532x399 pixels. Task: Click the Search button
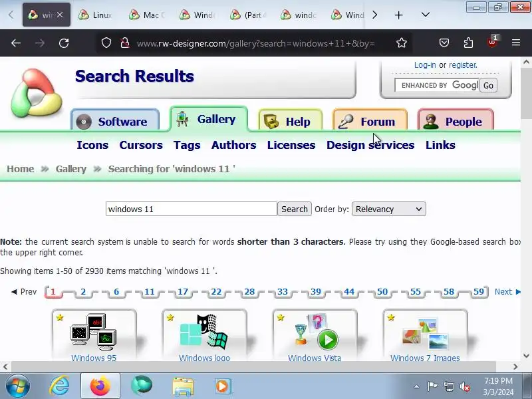[x=295, y=209]
